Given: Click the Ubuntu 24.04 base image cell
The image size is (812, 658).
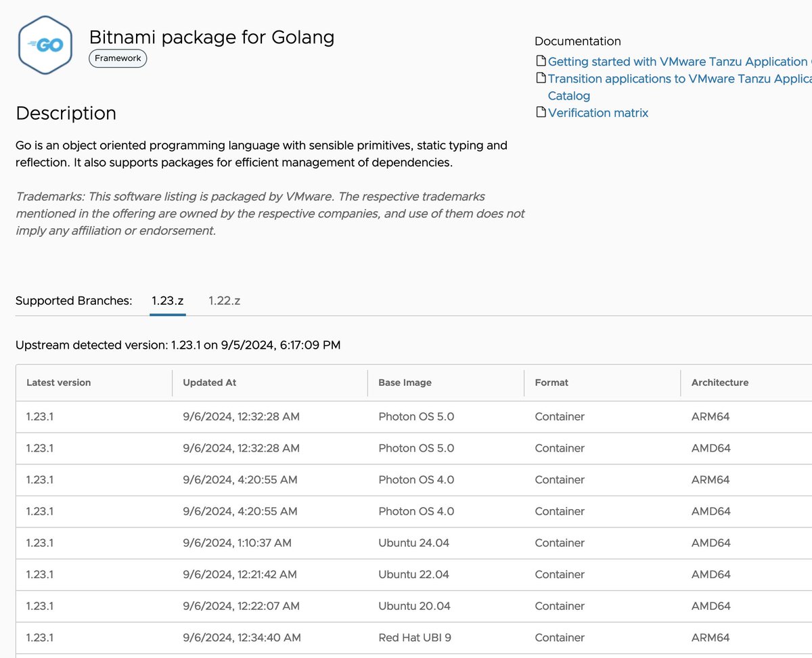Looking at the screenshot, I should (413, 543).
